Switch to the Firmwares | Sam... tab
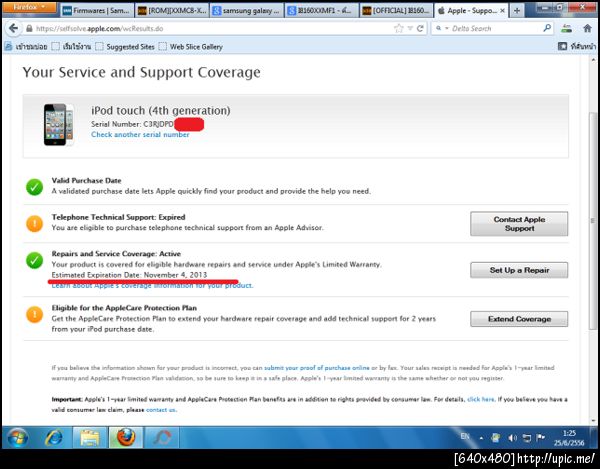Viewport: 600px width, 469px height. pyautogui.click(x=96, y=10)
